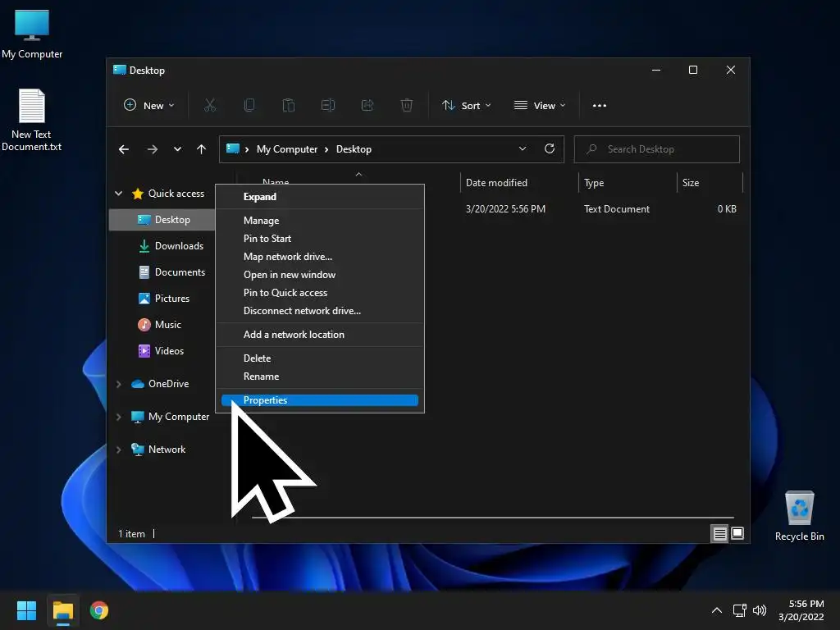The width and height of the screenshot is (840, 630).
Task: Click the Paste clipboard icon
Action: point(289,106)
